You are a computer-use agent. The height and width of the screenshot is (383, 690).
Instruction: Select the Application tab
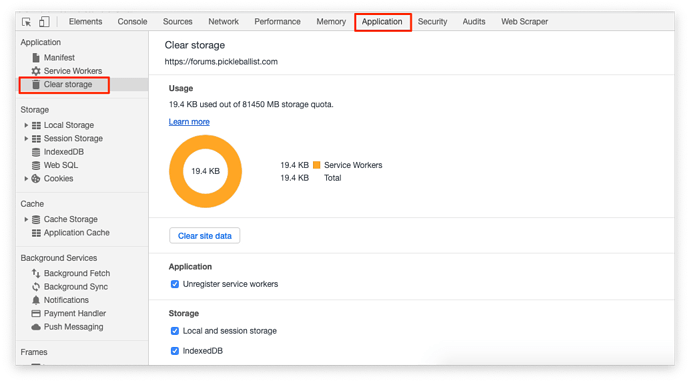point(382,22)
